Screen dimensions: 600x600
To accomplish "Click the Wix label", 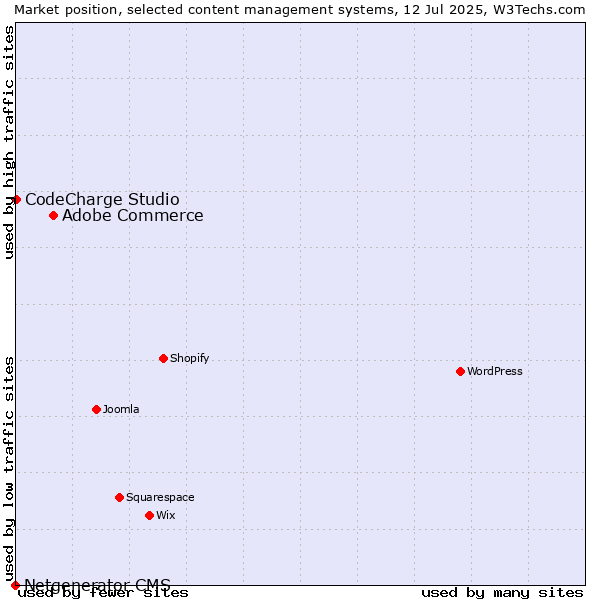I will point(166,515).
